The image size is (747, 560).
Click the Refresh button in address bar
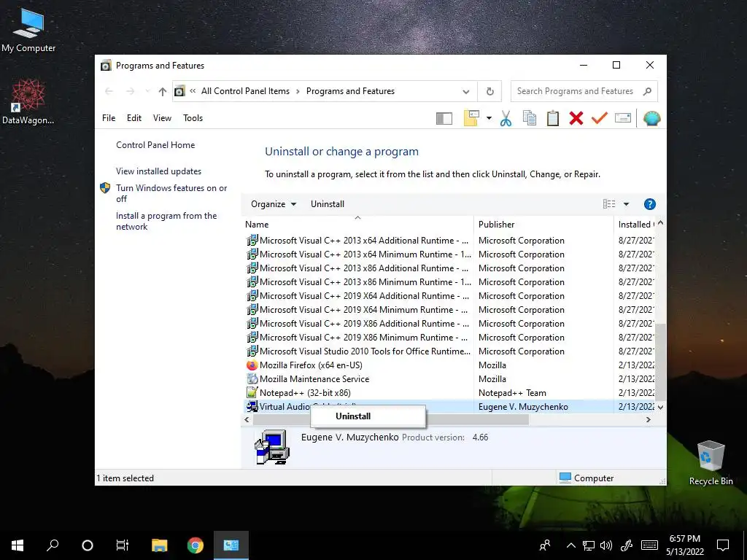pos(489,91)
